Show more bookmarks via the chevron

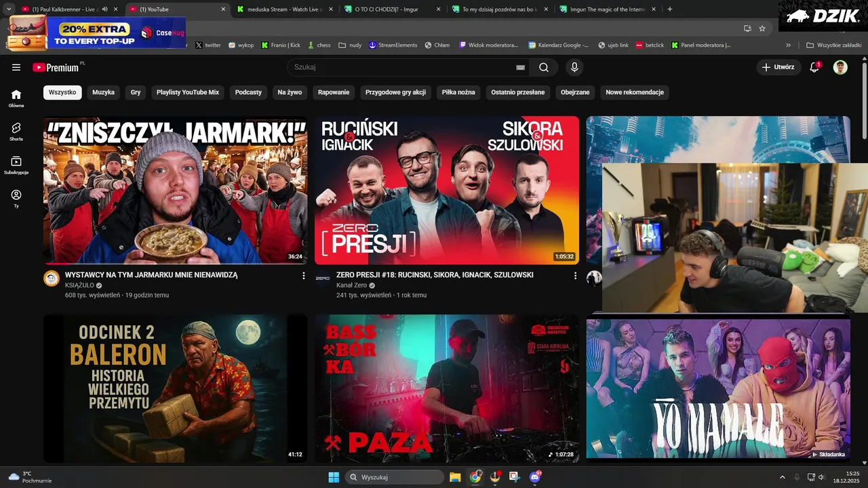[788, 45]
